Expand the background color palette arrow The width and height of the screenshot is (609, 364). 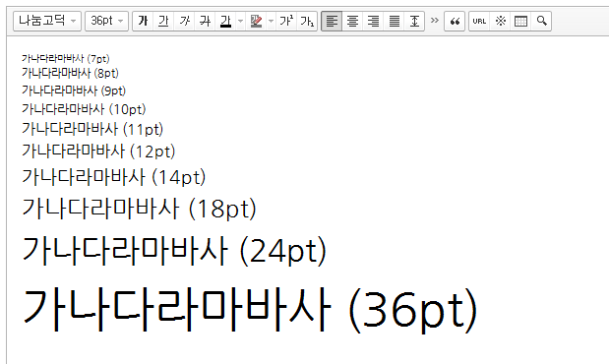[272, 21]
